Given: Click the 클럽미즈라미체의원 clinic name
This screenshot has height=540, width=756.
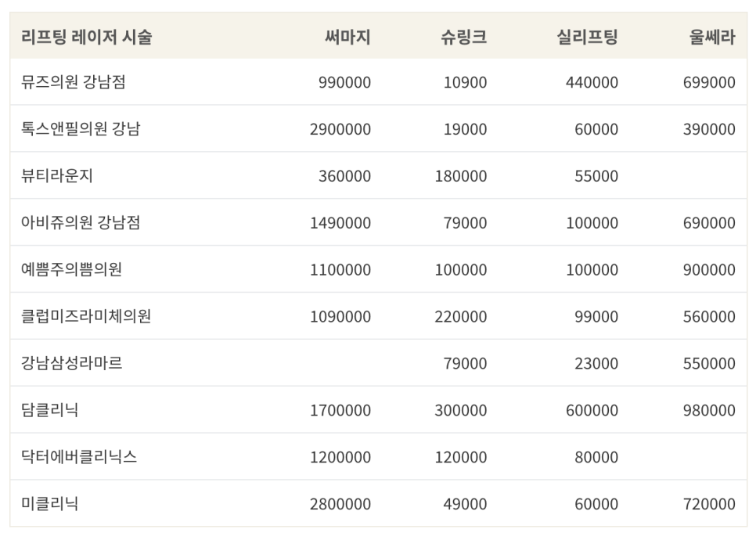Looking at the screenshot, I should click(86, 316).
